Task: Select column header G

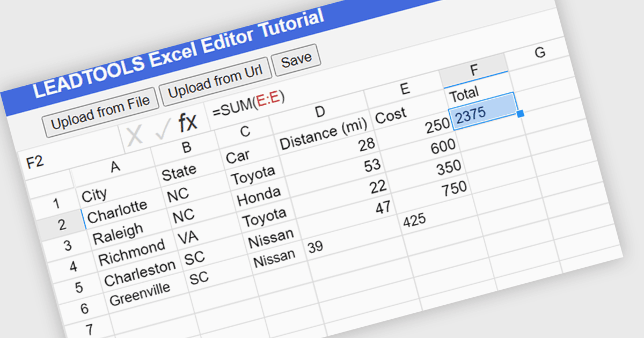Action: (540, 52)
